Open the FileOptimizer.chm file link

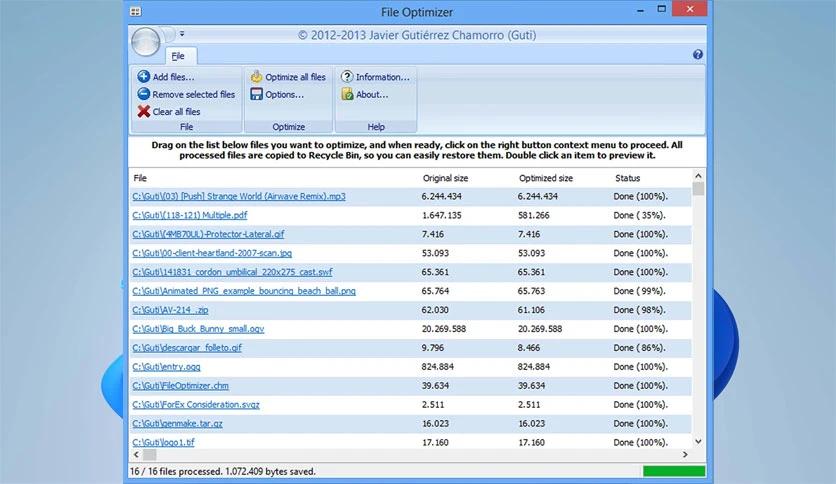coord(180,385)
